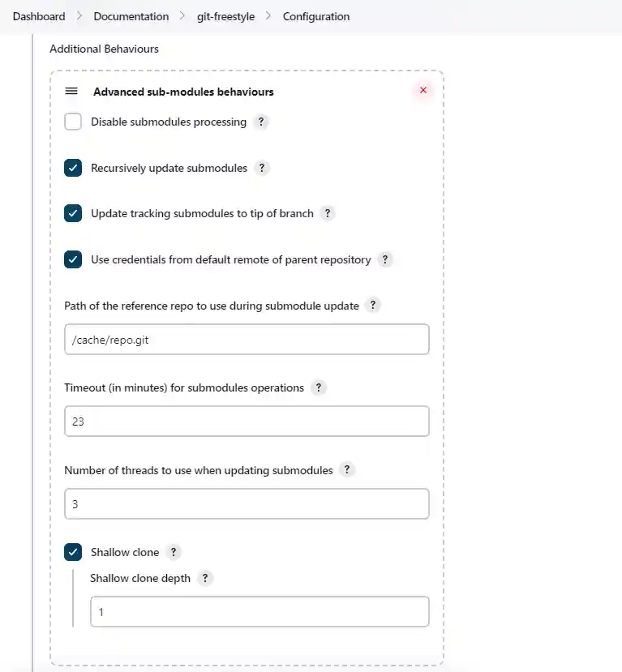Click the drag handle beside Advanced sub-modules behaviours

tap(71, 92)
